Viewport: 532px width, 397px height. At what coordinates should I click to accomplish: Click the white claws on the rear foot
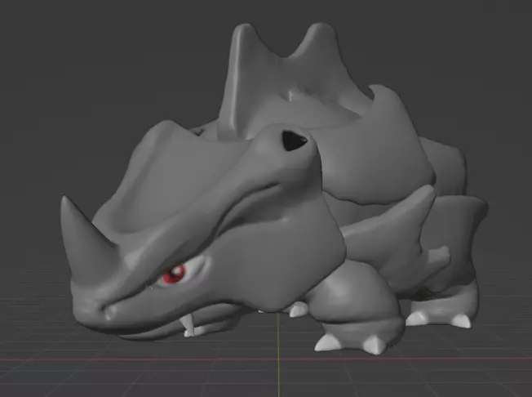[438, 319]
